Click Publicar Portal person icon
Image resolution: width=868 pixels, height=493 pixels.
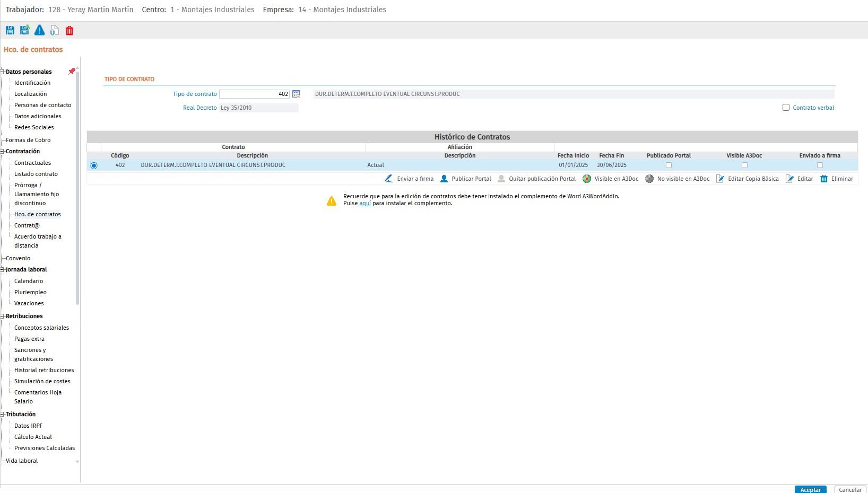pos(444,179)
